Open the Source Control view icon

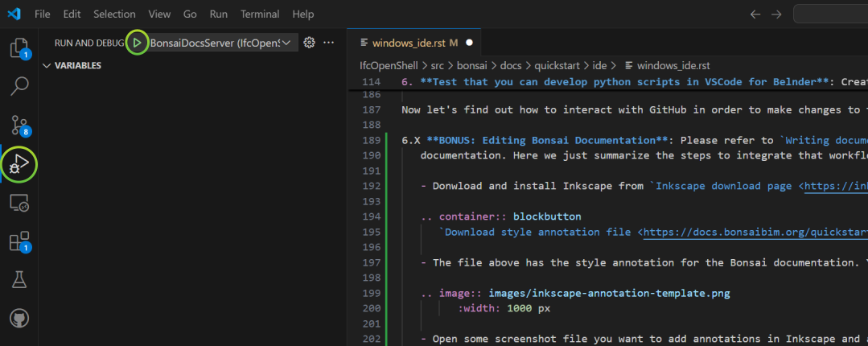(20, 126)
